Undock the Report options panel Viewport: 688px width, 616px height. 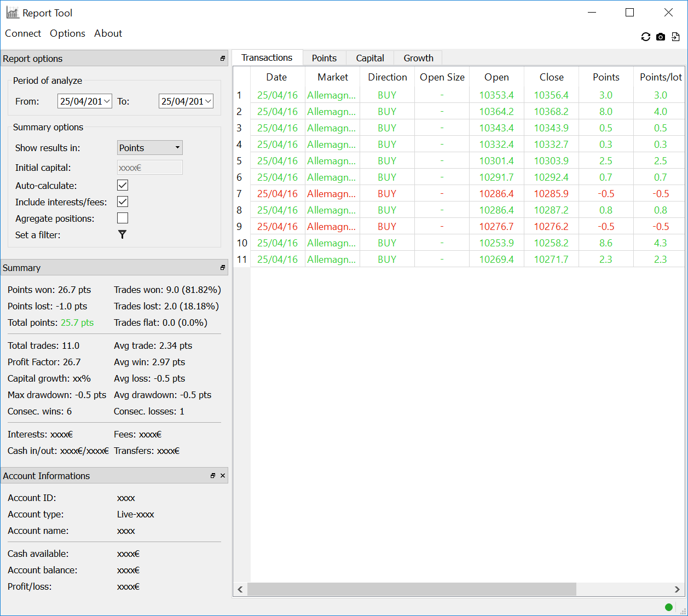[223, 59]
